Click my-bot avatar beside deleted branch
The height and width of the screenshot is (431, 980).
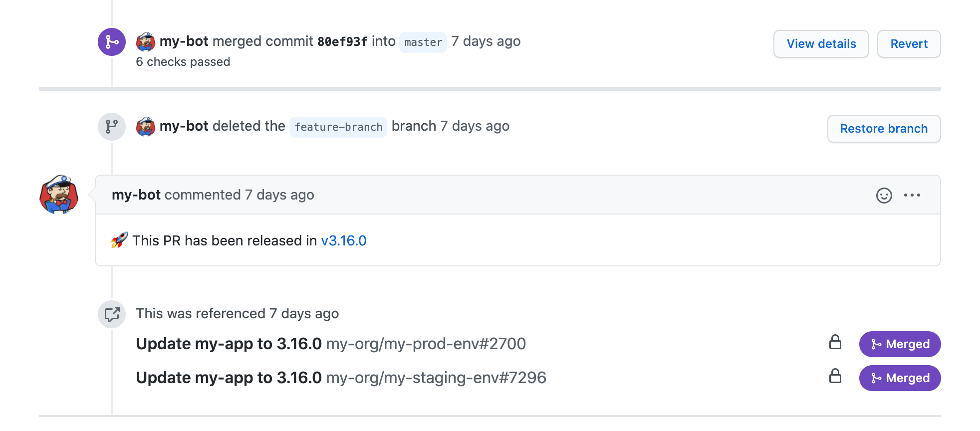point(146,127)
